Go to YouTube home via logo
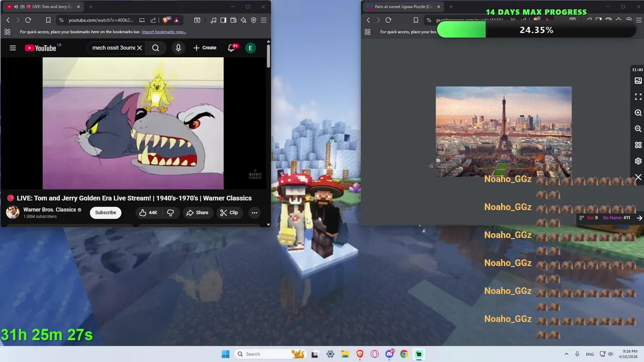Image resolution: width=644 pixels, height=362 pixels. click(x=41, y=48)
